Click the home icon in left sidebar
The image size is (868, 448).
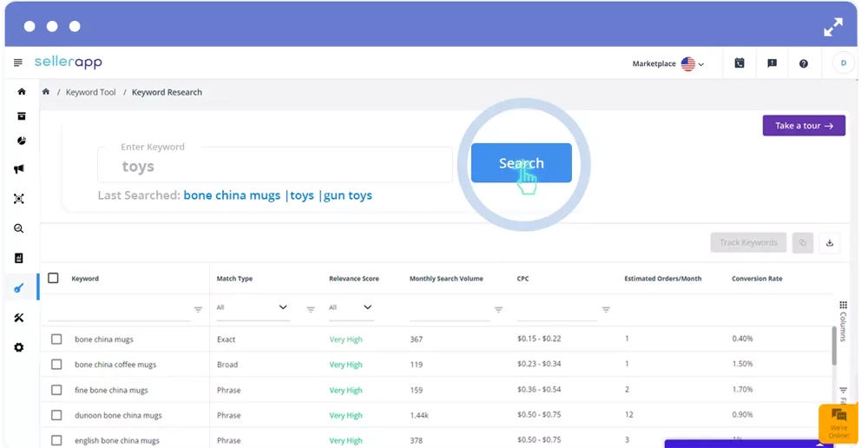tap(22, 91)
